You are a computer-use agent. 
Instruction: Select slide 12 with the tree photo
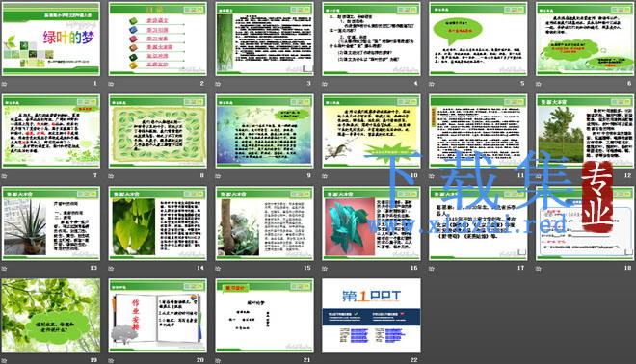(585, 131)
